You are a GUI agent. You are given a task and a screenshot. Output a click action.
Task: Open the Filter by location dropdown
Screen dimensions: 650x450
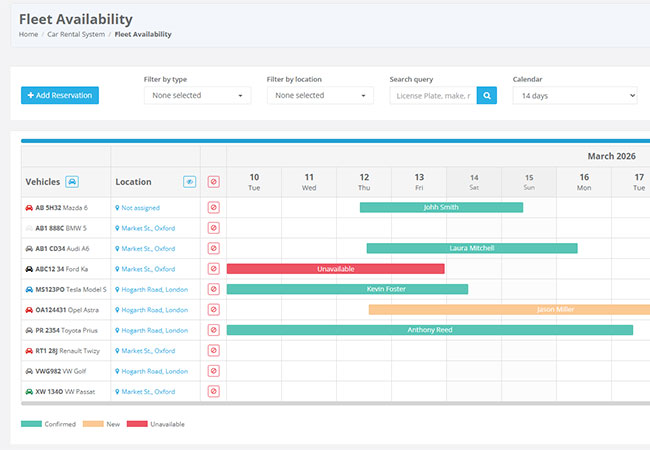320,95
